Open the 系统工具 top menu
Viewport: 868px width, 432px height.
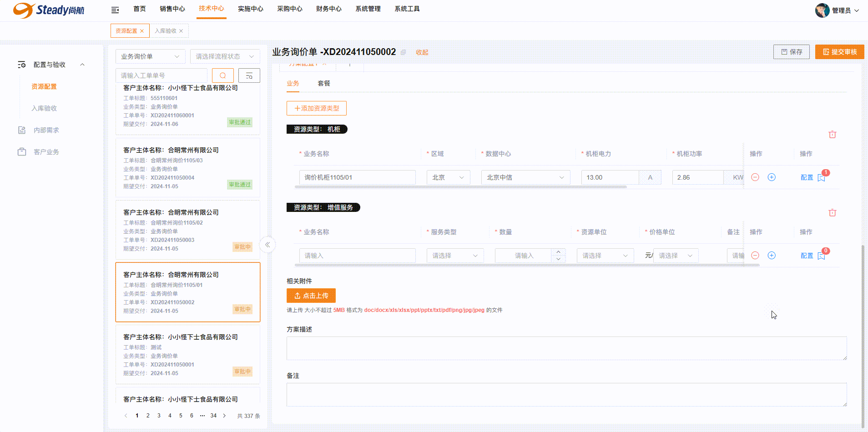407,9
